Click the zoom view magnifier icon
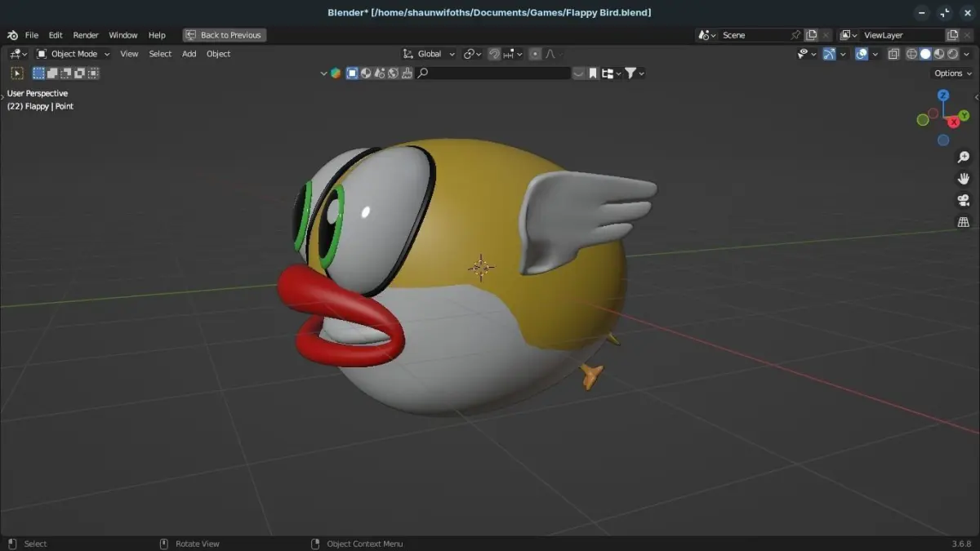This screenshot has height=551, width=980. coord(964,157)
